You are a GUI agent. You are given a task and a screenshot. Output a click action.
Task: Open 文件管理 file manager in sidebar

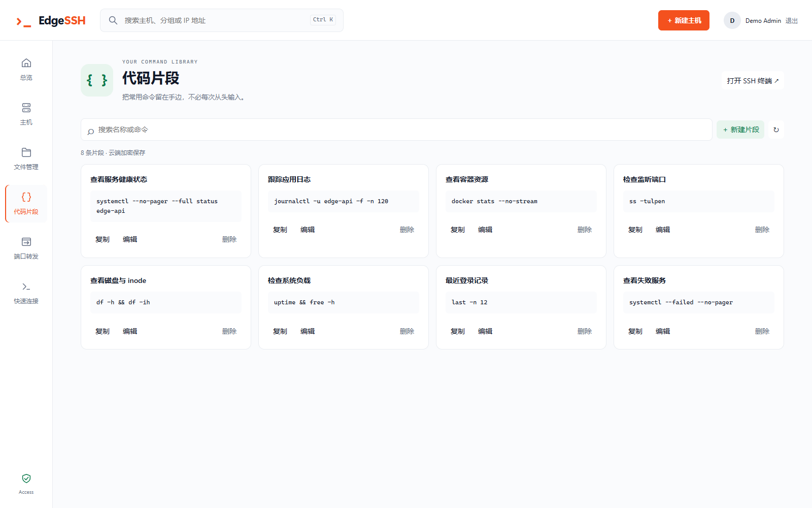tap(26, 159)
